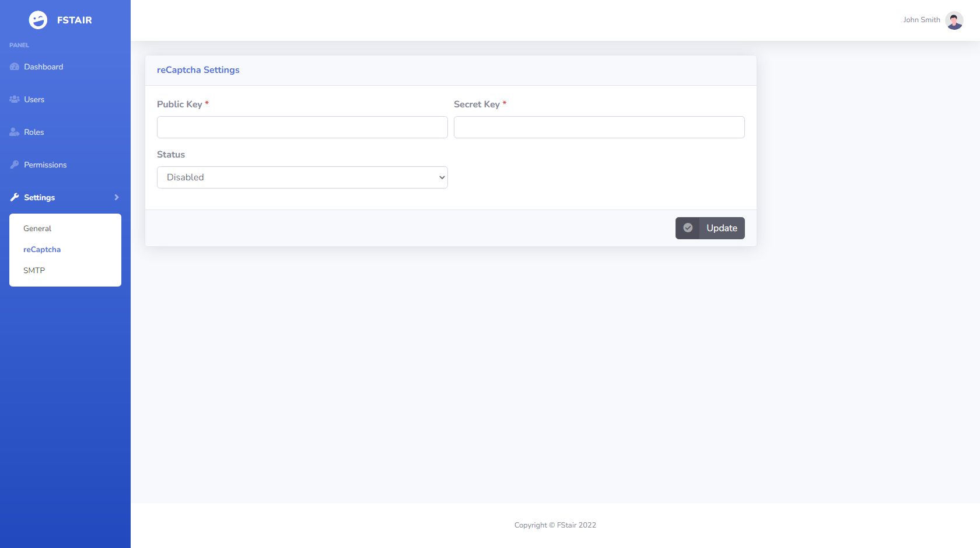This screenshot has height=548, width=980.
Task: Click the Copyright © FStair 2022 text
Action: tap(555, 525)
